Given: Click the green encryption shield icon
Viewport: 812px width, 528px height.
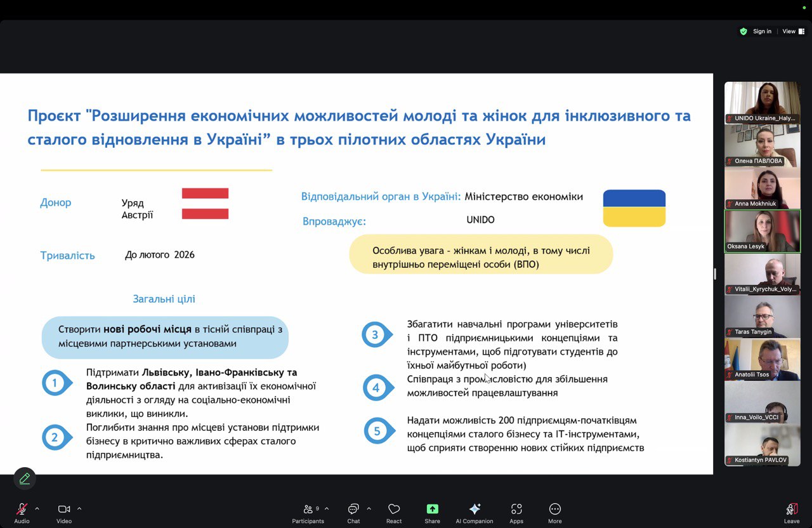Looking at the screenshot, I should pos(743,32).
